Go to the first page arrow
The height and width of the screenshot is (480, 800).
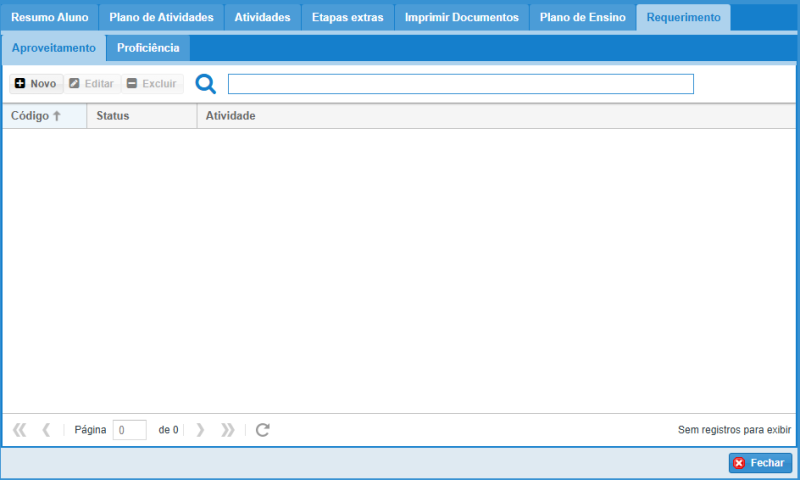(x=19, y=430)
